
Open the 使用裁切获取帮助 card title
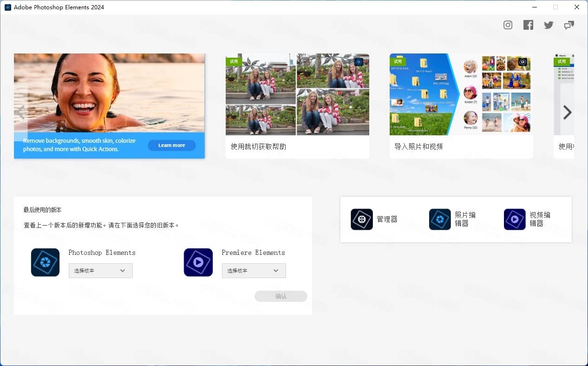(258, 146)
